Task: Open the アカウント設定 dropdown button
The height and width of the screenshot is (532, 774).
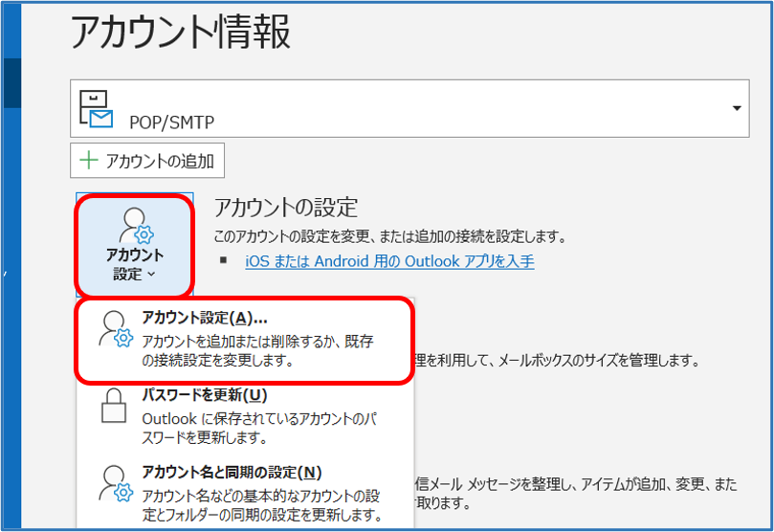Action: point(134,245)
